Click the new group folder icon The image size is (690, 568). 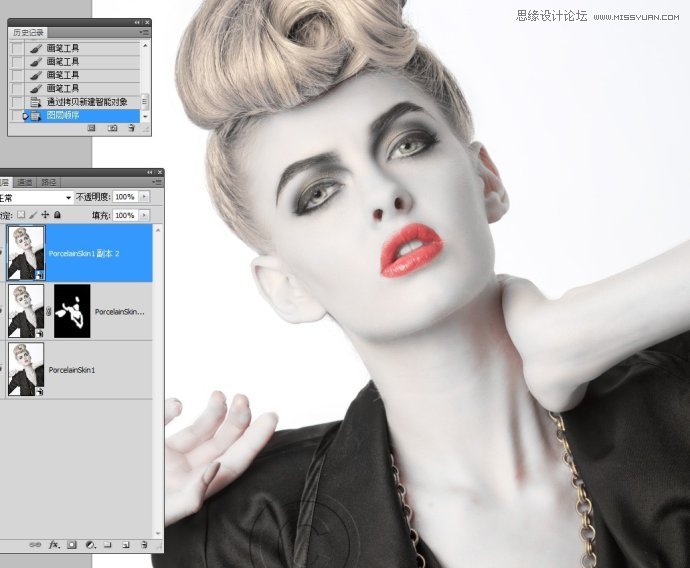(108, 545)
